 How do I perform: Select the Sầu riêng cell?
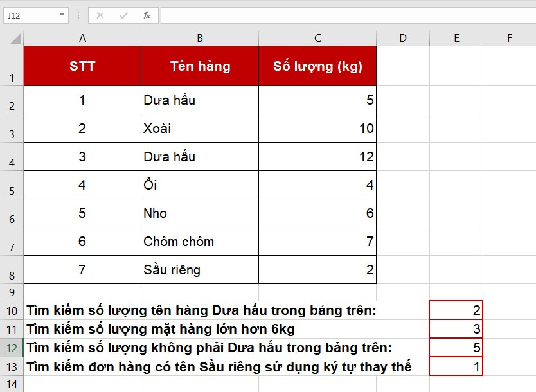[x=200, y=270]
